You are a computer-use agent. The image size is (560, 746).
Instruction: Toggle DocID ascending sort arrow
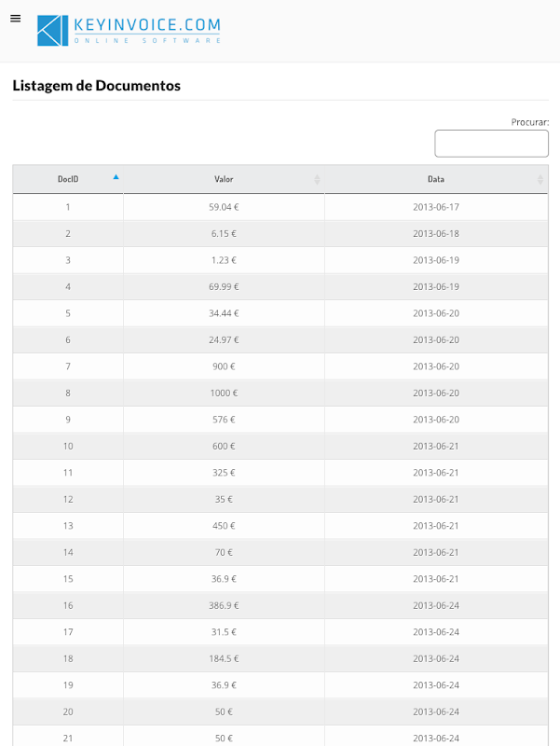click(x=116, y=177)
